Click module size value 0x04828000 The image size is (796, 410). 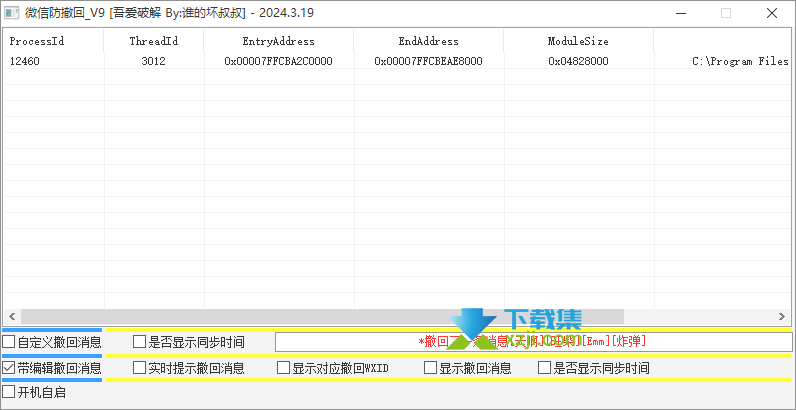click(x=578, y=61)
